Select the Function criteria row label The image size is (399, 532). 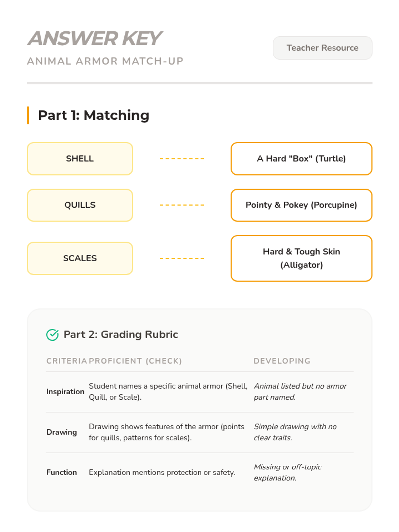coord(62,472)
